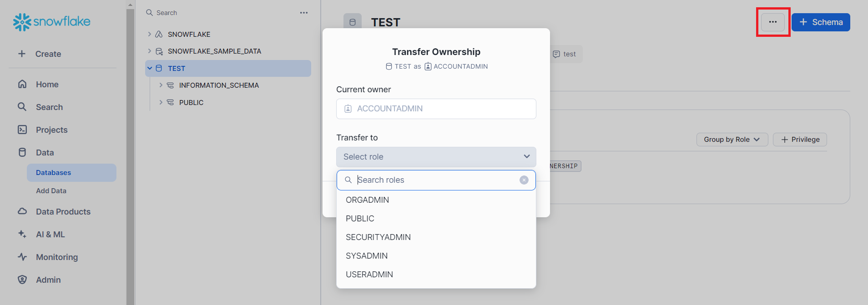Open Add Data page
The width and height of the screenshot is (868, 305).
51,191
